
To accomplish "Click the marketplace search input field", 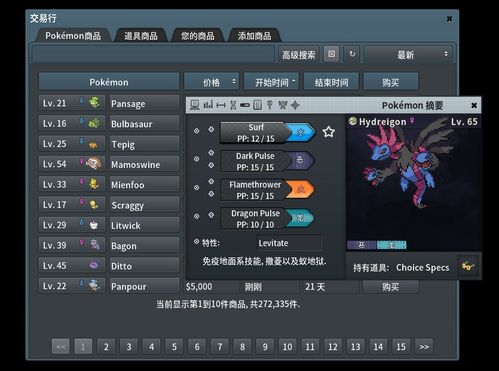I will point(153,54).
